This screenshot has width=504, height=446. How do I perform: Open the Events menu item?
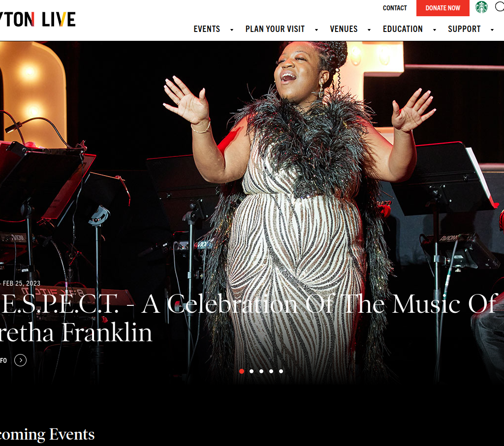(207, 29)
